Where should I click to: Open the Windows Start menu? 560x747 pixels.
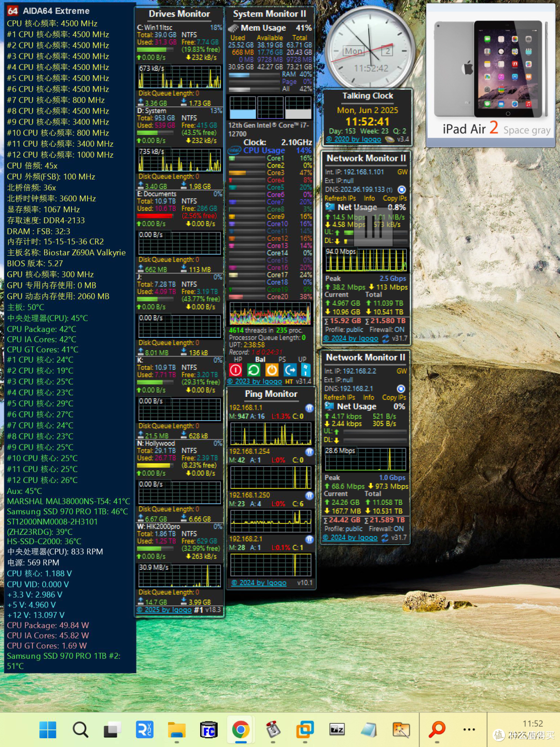(48, 730)
